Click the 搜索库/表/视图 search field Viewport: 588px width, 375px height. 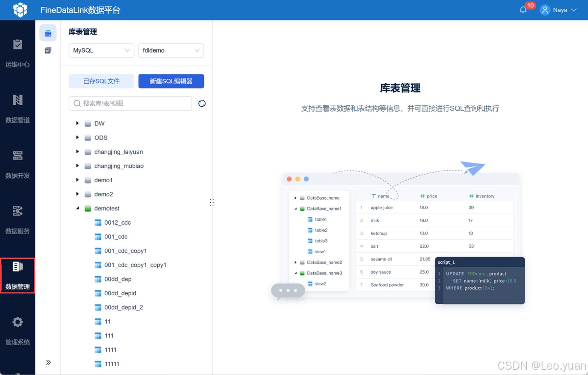coord(130,103)
